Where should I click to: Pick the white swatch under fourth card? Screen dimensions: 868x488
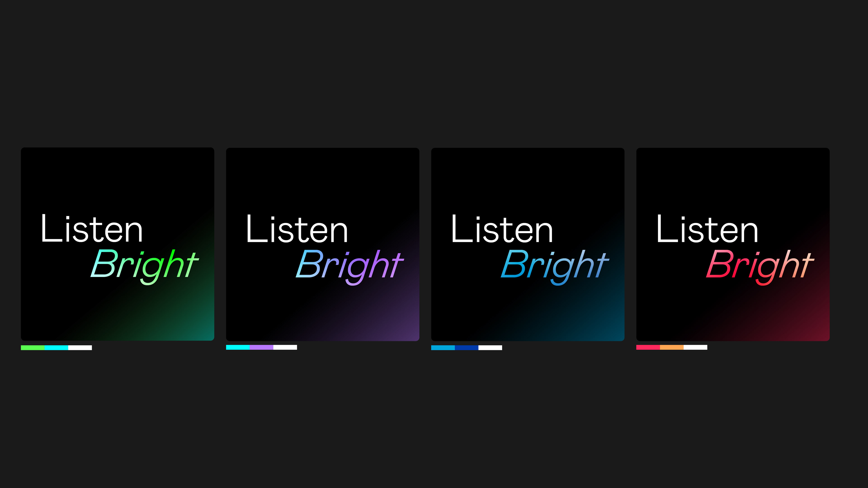click(696, 347)
